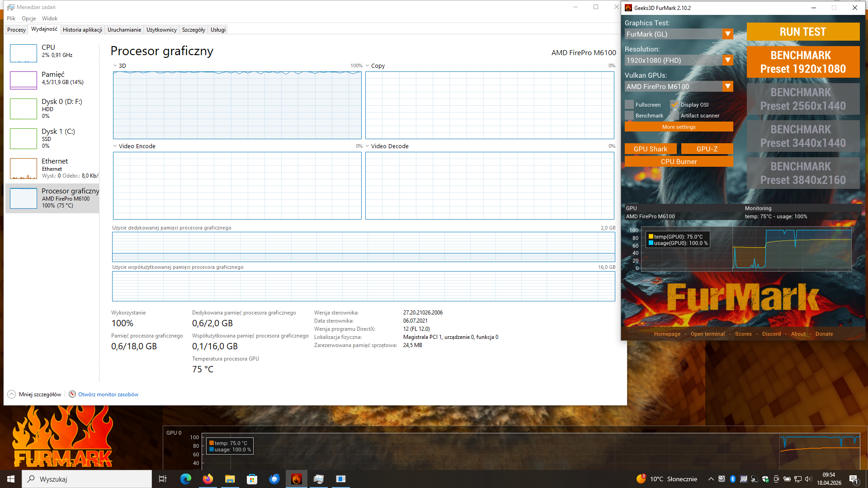Open the audio manager speaker tray icon
Screen dimensions: 868x488
click(x=755, y=479)
